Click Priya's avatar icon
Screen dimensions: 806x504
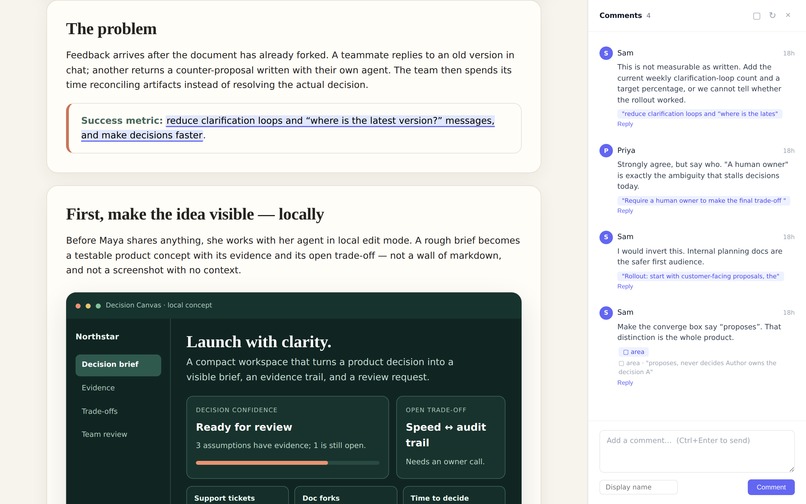click(x=606, y=150)
